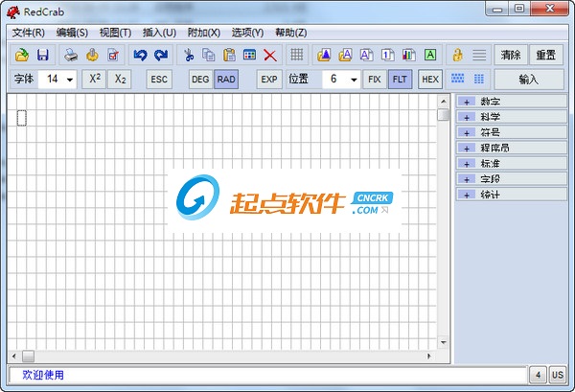Image resolution: width=575 pixels, height=392 pixels.
Task: Click the colored table icon beside paste
Action: (x=250, y=55)
